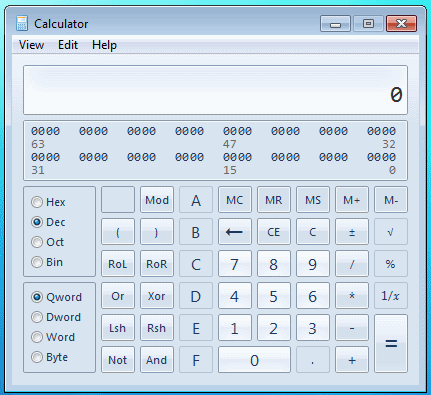Open the Edit menu
Image resolution: width=431 pixels, height=395 pixels.
click(68, 45)
